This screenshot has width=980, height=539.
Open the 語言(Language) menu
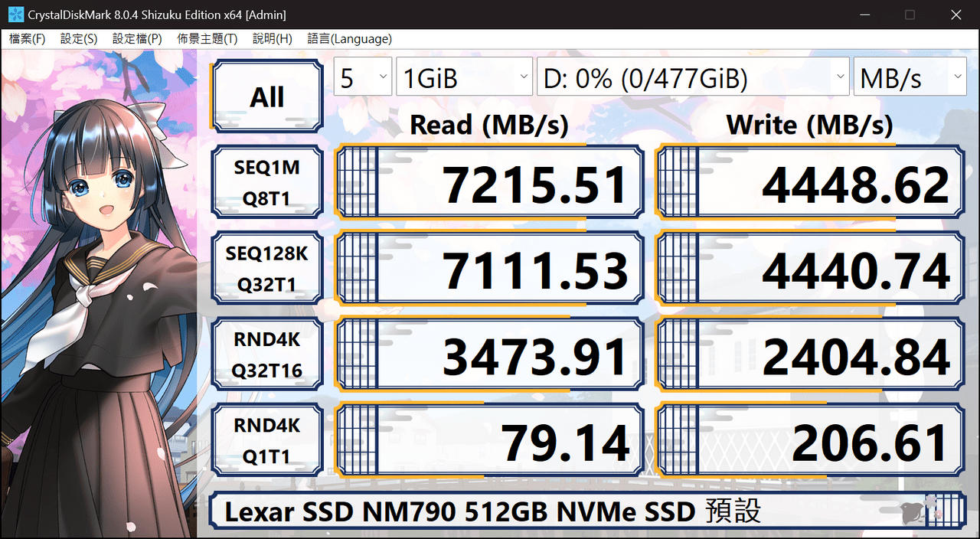coord(349,39)
